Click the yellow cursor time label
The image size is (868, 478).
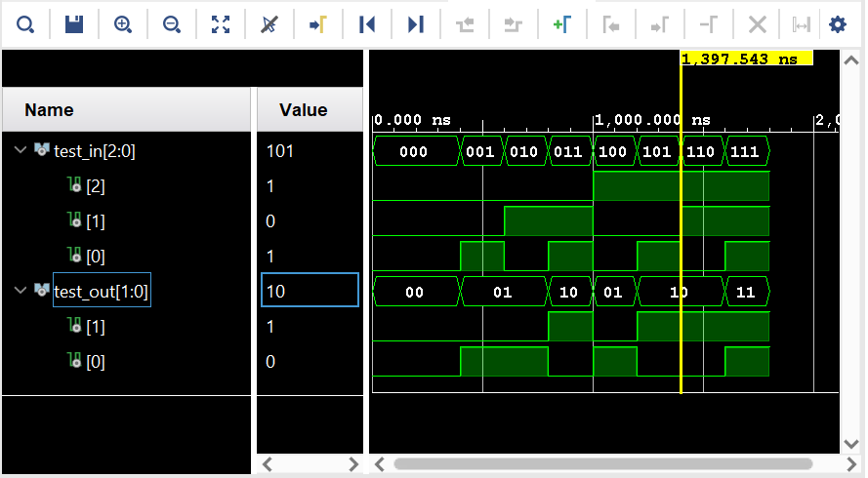(747, 59)
